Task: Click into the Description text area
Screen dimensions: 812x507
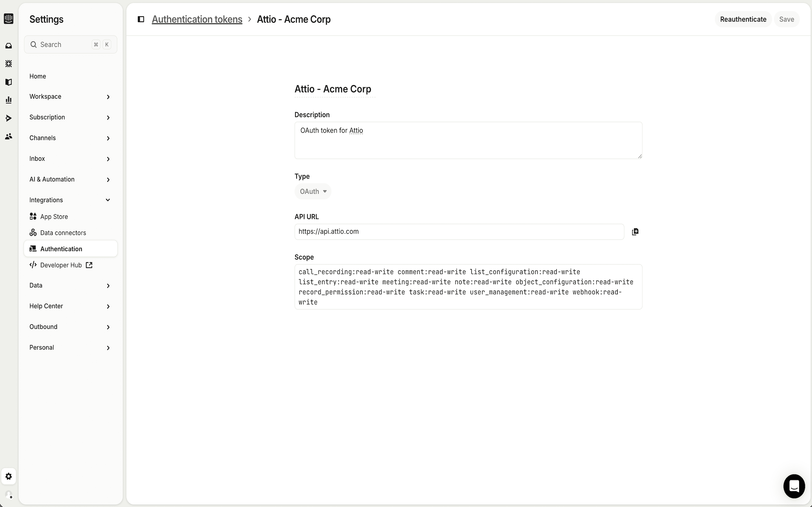Action: 468,140
